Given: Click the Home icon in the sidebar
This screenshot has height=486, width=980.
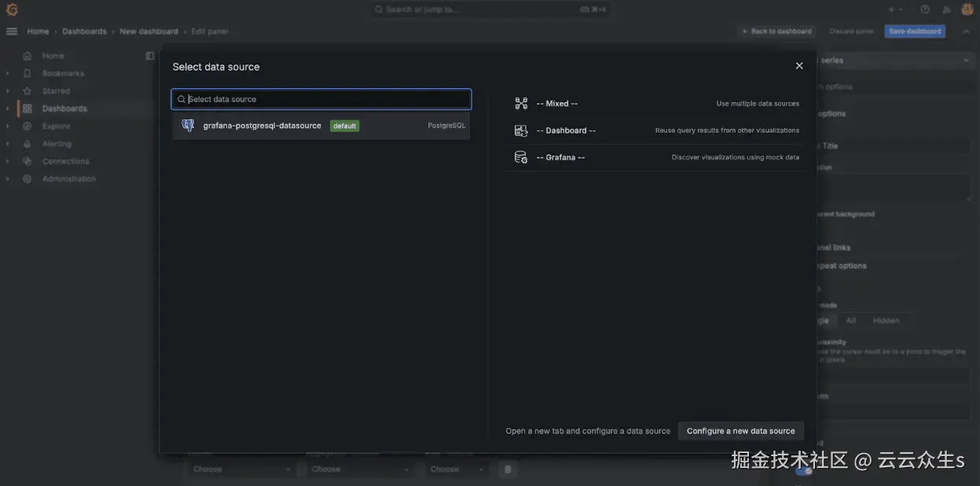Looking at the screenshot, I should click(28, 56).
